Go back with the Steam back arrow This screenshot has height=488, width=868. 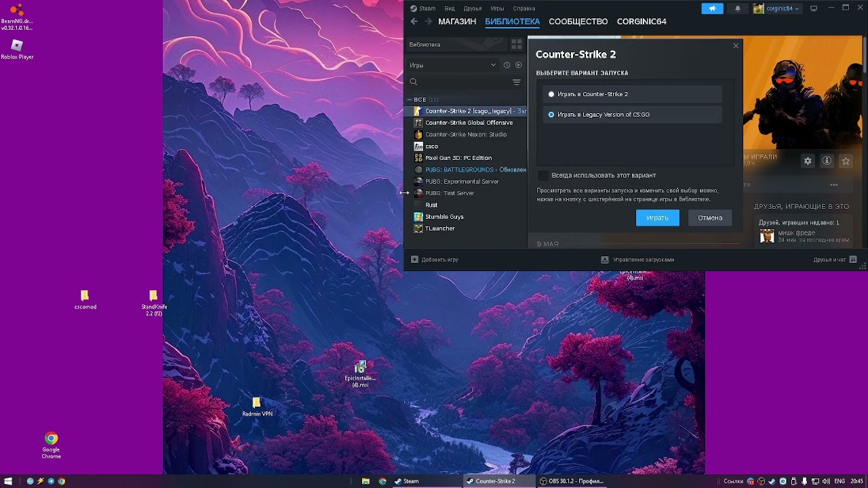pos(414,22)
